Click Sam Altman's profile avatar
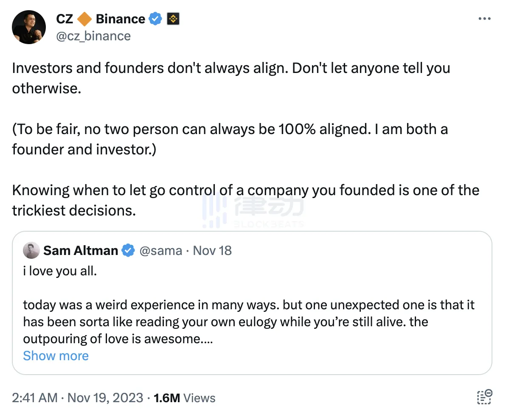Viewport: 506px width, 420px height. coord(31,250)
